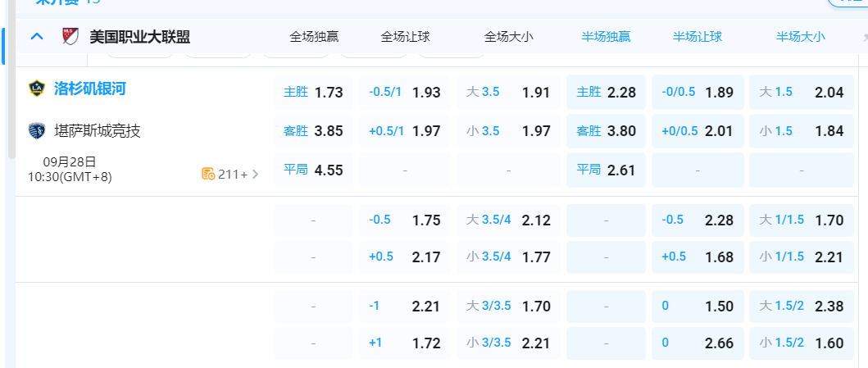Select the 半场独赢 column header
Image resolution: width=868 pixels, height=368 pixels.
click(606, 37)
